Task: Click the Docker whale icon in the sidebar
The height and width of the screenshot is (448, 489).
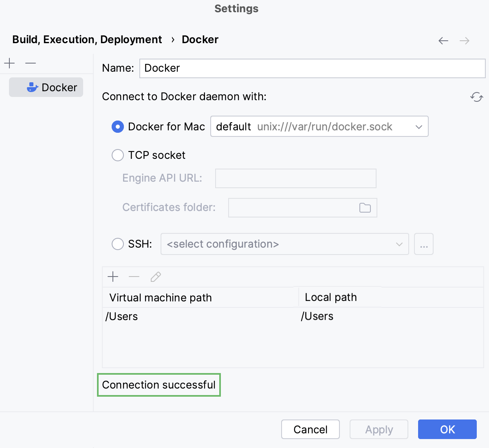Action: [x=33, y=87]
